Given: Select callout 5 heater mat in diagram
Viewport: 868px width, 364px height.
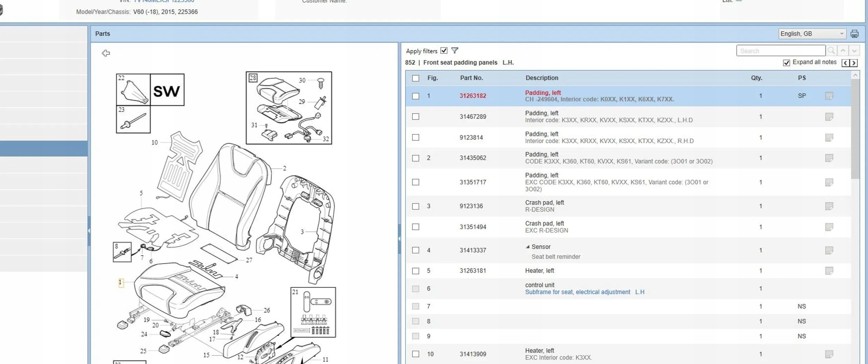Looking at the screenshot, I should coord(141,193).
